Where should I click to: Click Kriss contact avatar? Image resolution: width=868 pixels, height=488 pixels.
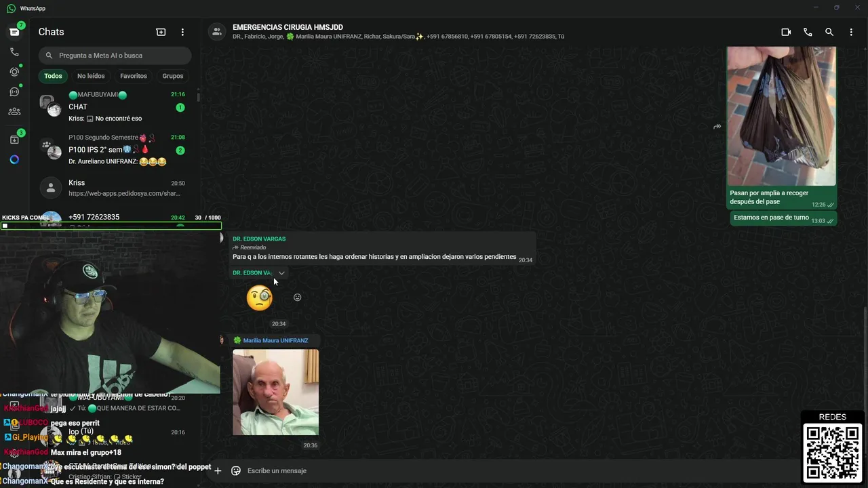click(x=51, y=188)
